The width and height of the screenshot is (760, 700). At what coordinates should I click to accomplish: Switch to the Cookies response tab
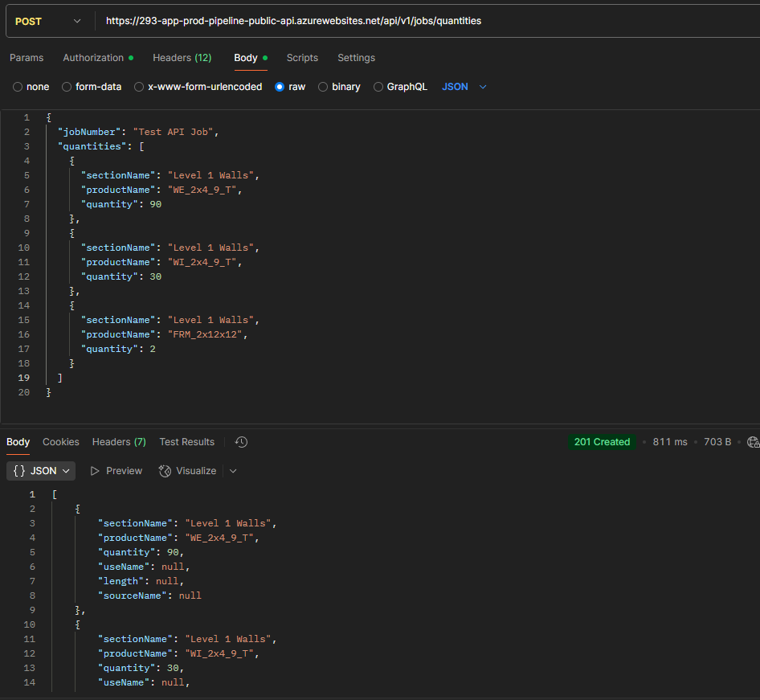(61, 442)
